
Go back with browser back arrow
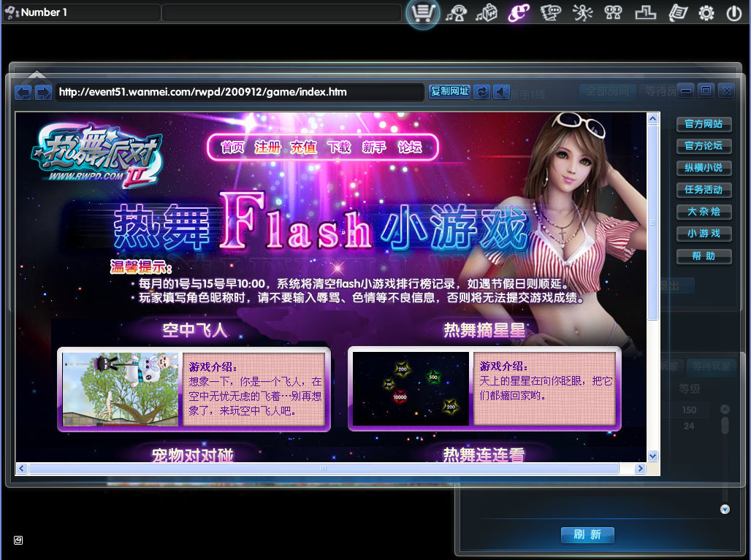pos(23,92)
